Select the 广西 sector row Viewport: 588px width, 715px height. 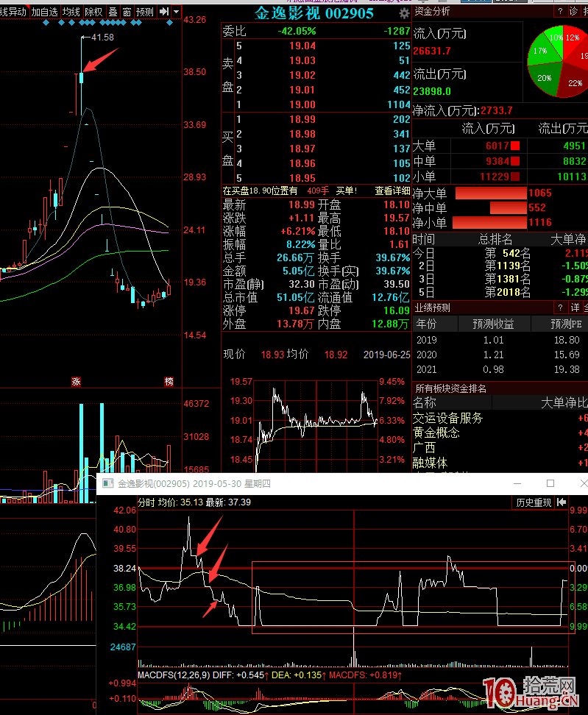pyautogui.click(x=500, y=448)
